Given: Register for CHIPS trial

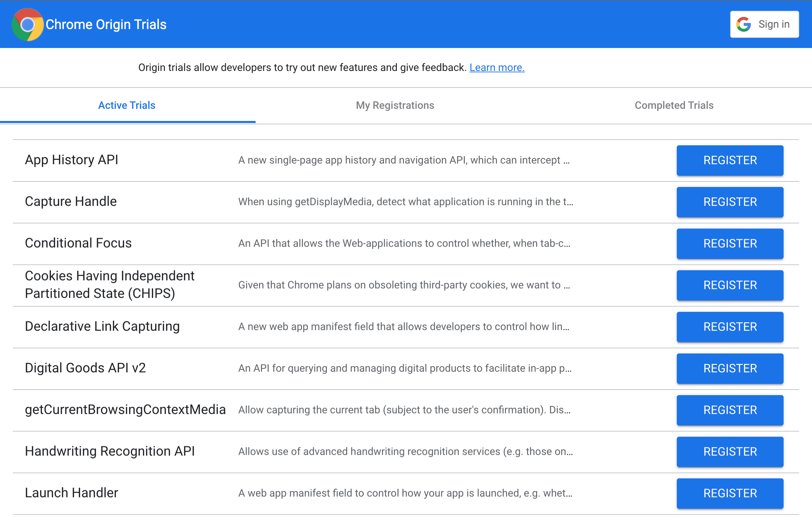Looking at the screenshot, I should [x=730, y=285].
